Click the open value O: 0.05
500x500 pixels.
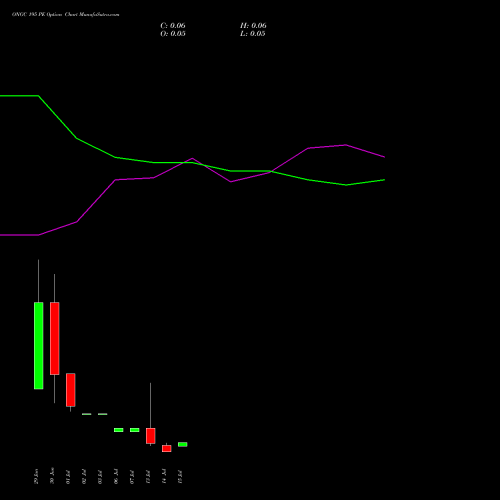tap(173, 34)
